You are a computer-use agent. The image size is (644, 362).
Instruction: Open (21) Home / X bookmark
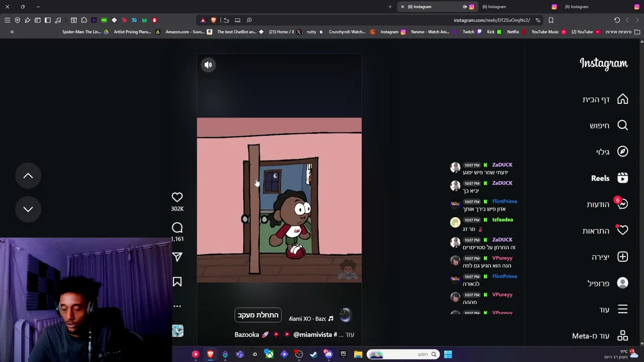[x=285, y=32]
